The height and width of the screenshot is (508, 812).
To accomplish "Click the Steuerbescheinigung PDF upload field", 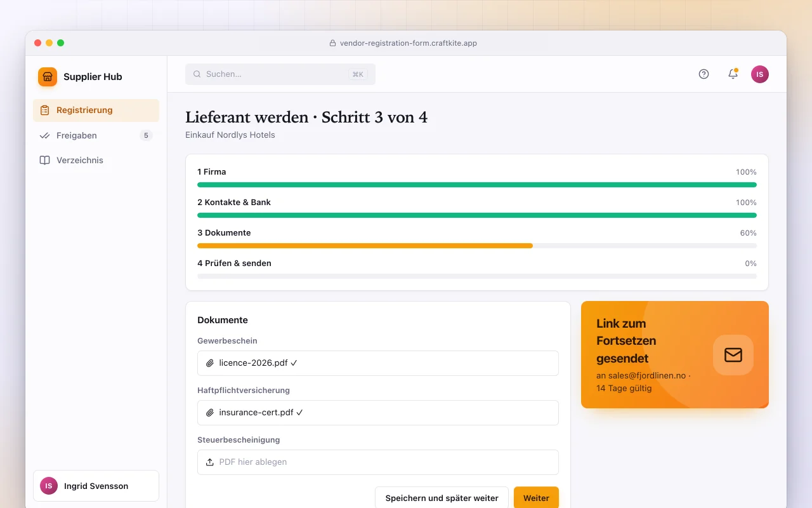I will [x=378, y=462].
